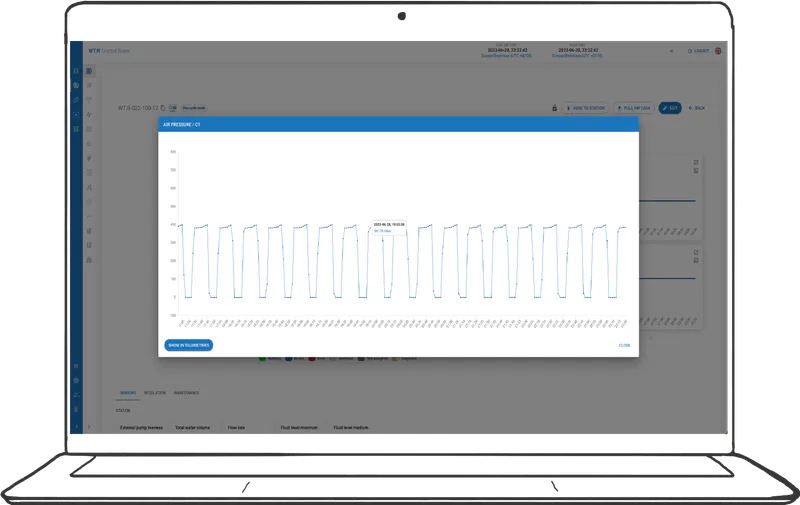Switch to the Sensors tab
Viewport: 800px width, 505px height.
128,393
